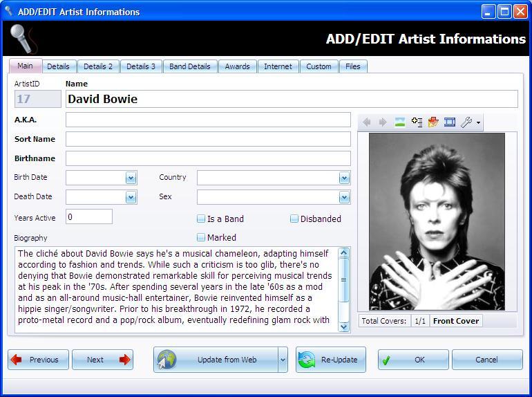
Task: Open the Custom tab
Action: pyautogui.click(x=319, y=66)
